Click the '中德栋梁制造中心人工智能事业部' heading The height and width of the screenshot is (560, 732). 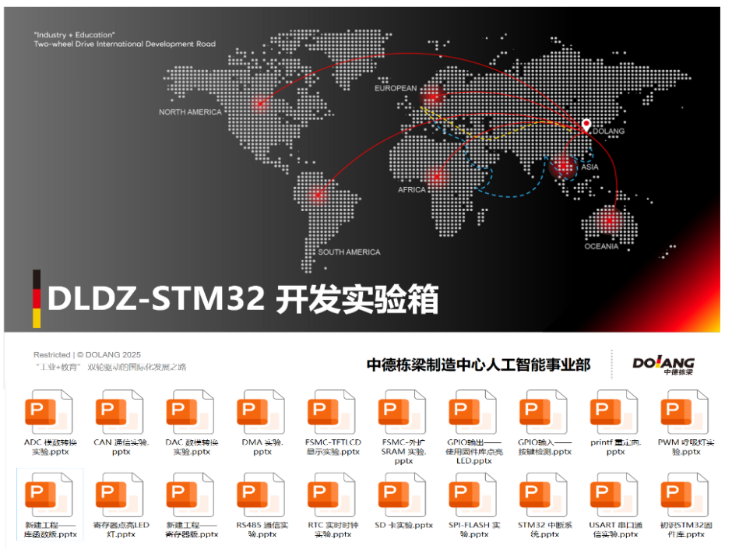[478, 365]
